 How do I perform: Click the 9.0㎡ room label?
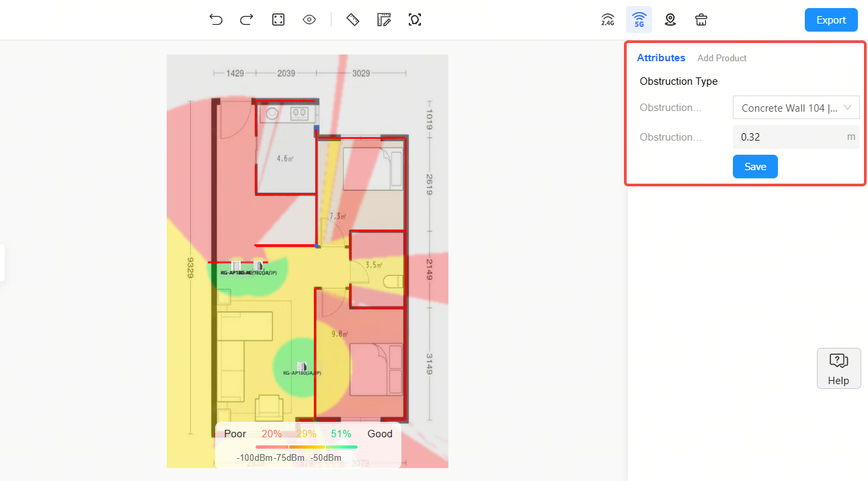[x=340, y=334]
